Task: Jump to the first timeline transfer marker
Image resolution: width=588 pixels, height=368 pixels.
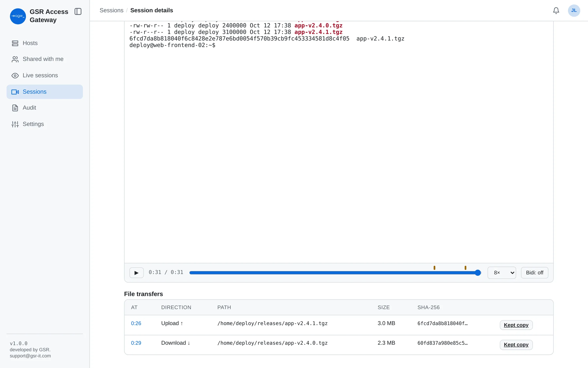Action: click(x=434, y=268)
